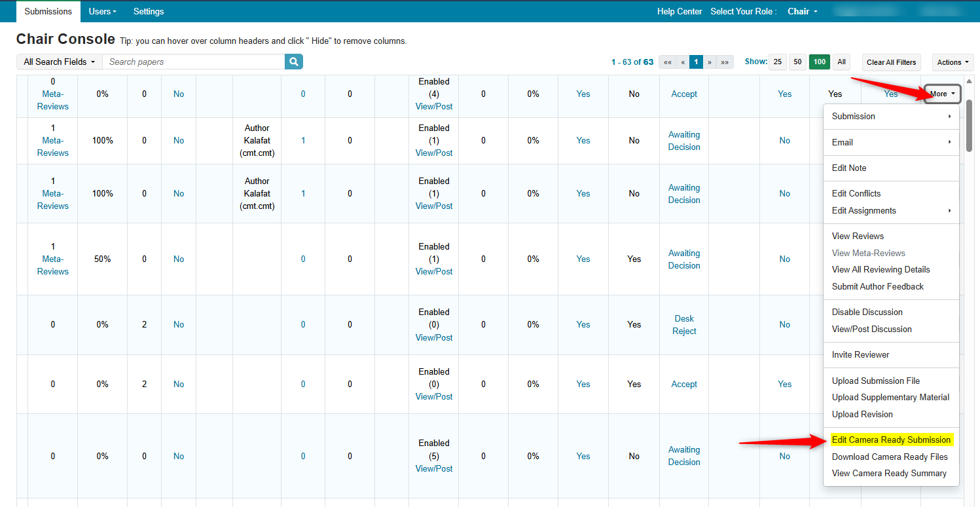Open the All Search Fields dropdown
Viewport: 980px width, 507px height.
click(59, 62)
